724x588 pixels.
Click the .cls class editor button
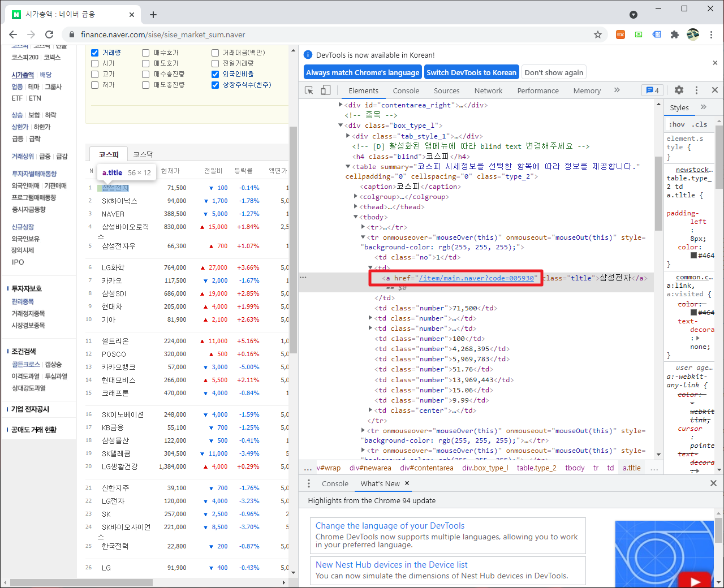pyautogui.click(x=700, y=124)
